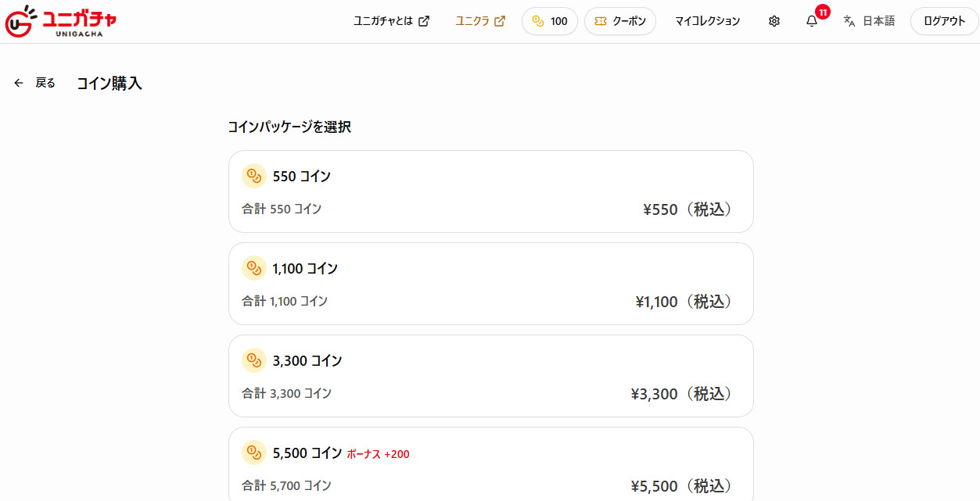Click the Unigacha logo
This screenshot has height=501, width=980.
pyautogui.click(x=60, y=21)
